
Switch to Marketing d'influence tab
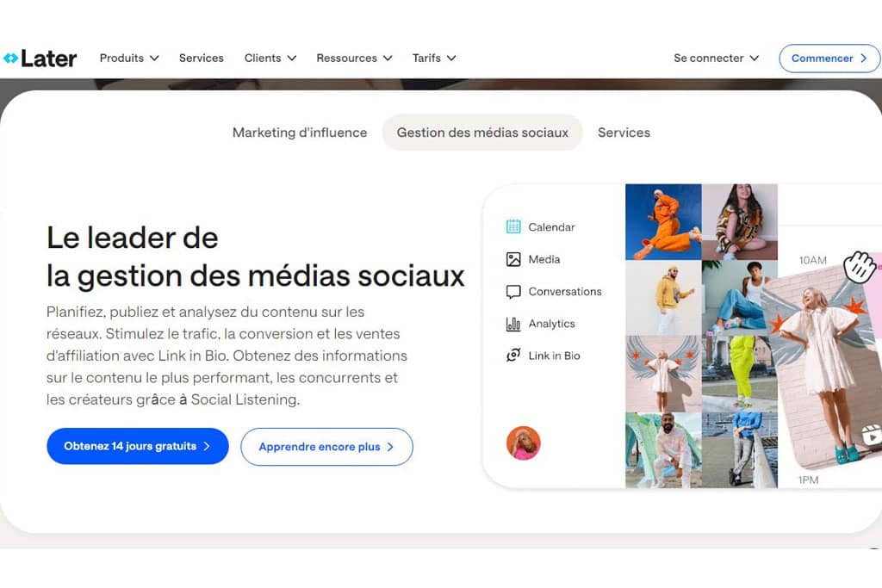pos(300,133)
